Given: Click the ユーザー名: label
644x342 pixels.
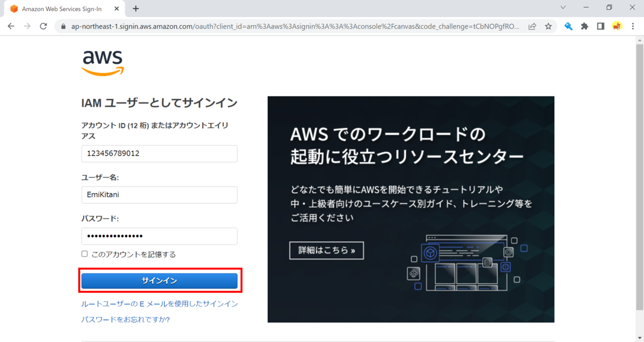Looking at the screenshot, I should tap(100, 177).
